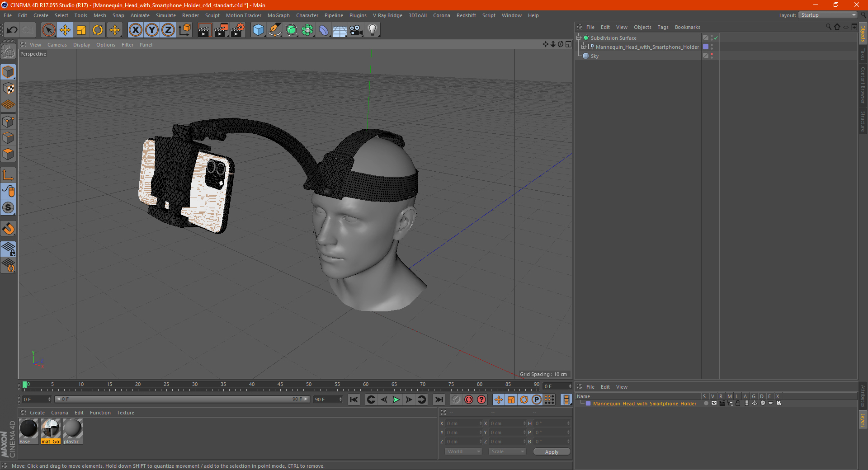868x470 pixels.
Task: Toggle Mannequin layer Lock icon
Action: coord(738,403)
